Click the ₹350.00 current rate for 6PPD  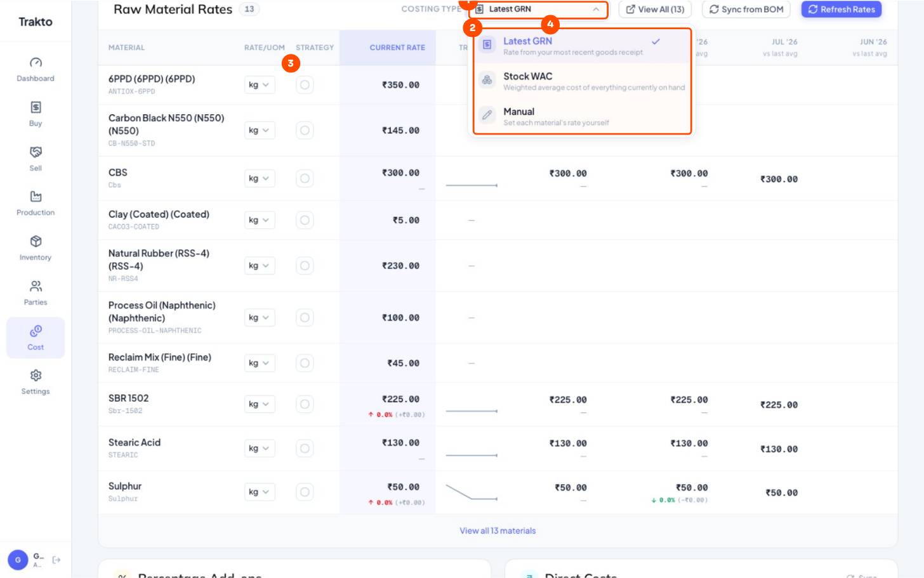[400, 85]
